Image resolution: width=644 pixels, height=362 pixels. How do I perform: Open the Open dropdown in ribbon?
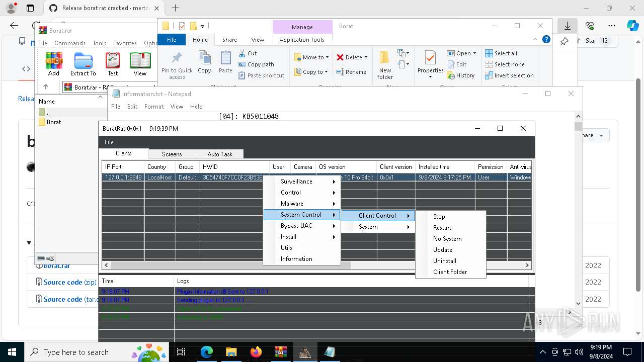[462, 53]
